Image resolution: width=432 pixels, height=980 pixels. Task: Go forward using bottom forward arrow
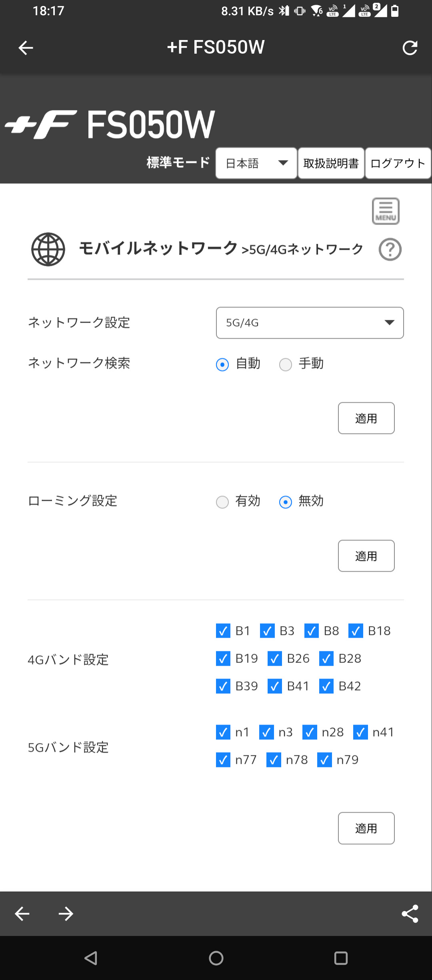click(x=66, y=914)
